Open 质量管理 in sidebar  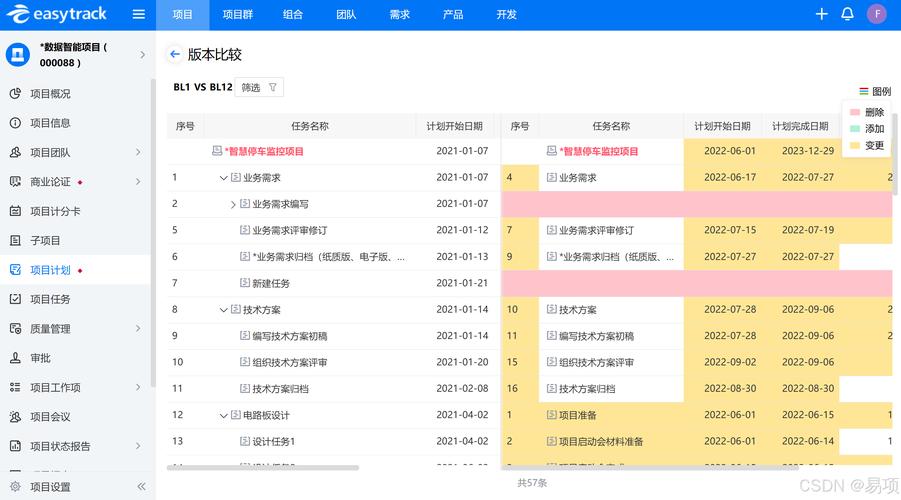(x=50, y=329)
